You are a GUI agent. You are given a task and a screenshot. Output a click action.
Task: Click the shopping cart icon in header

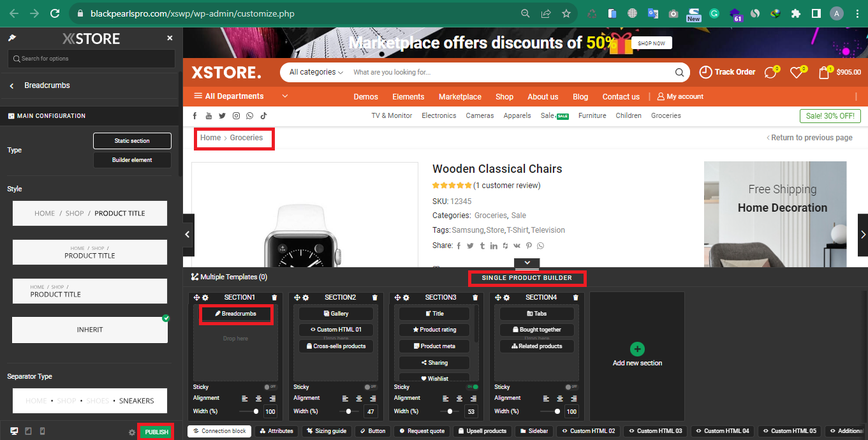tap(824, 72)
